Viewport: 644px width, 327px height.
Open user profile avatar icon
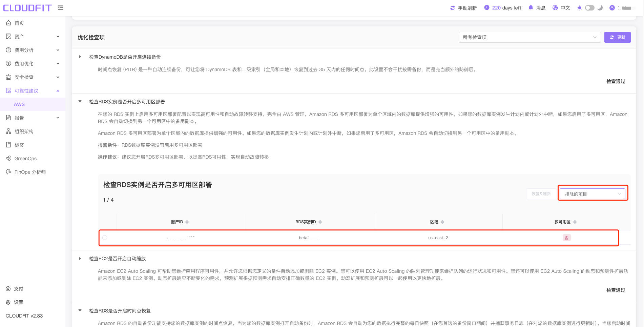(612, 8)
